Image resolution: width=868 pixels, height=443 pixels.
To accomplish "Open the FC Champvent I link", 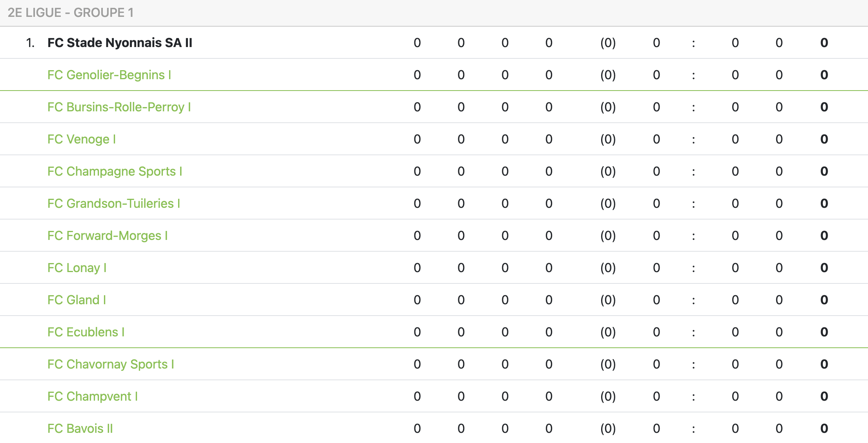I will 93,396.
